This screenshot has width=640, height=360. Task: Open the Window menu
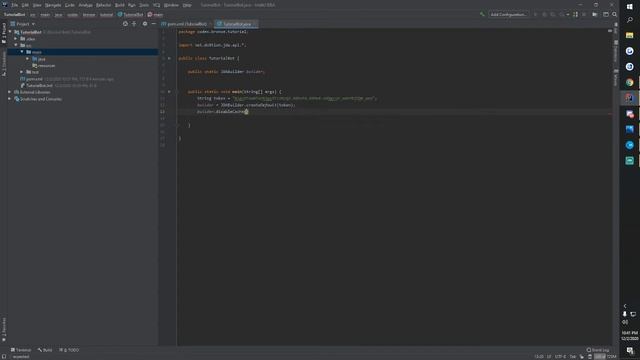(171, 5)
